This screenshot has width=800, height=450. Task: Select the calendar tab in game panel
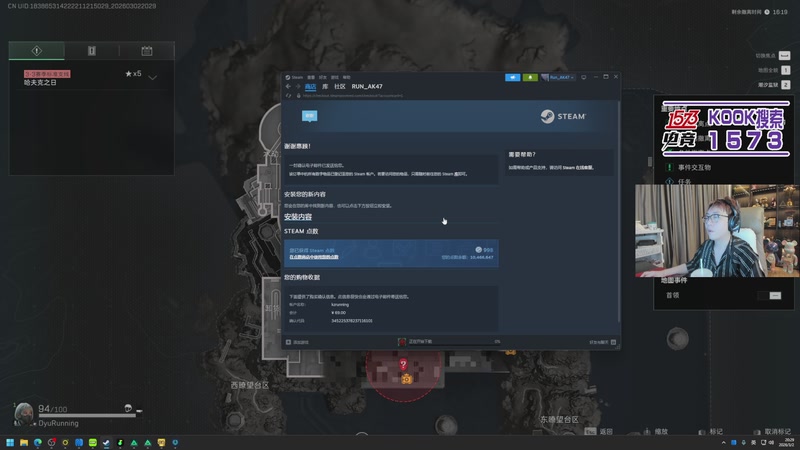coord(147,51)
